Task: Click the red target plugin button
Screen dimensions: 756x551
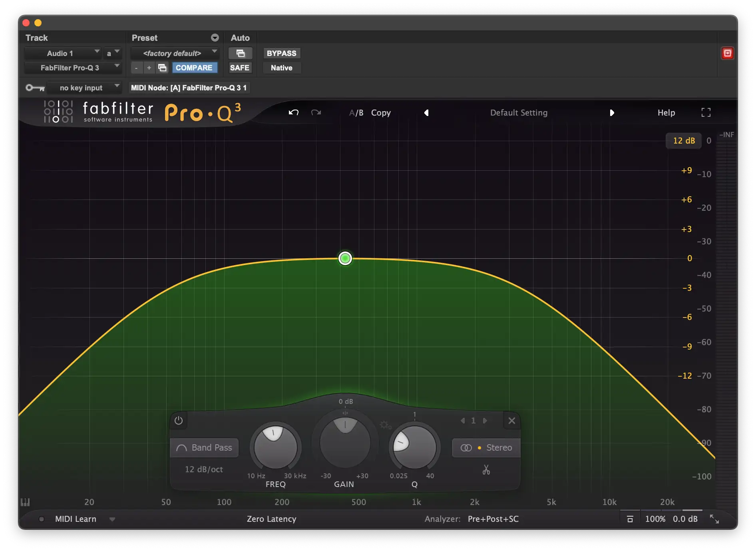Action: coord(727,53)
